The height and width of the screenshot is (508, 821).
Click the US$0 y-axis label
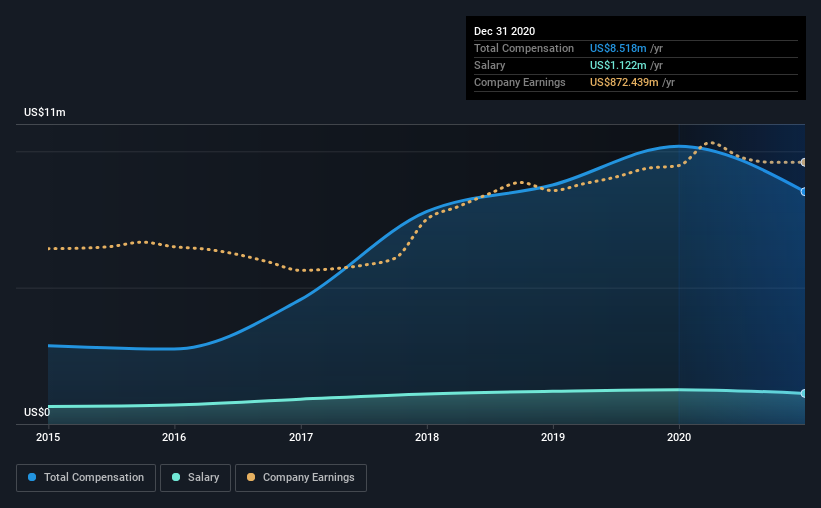(37, 412)
